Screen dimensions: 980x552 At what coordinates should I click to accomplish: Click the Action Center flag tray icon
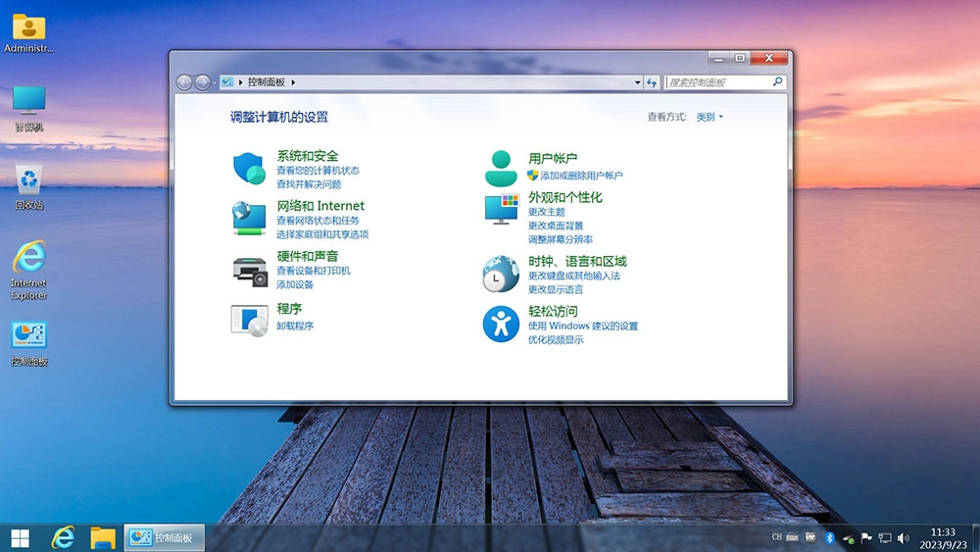[866, 537]
